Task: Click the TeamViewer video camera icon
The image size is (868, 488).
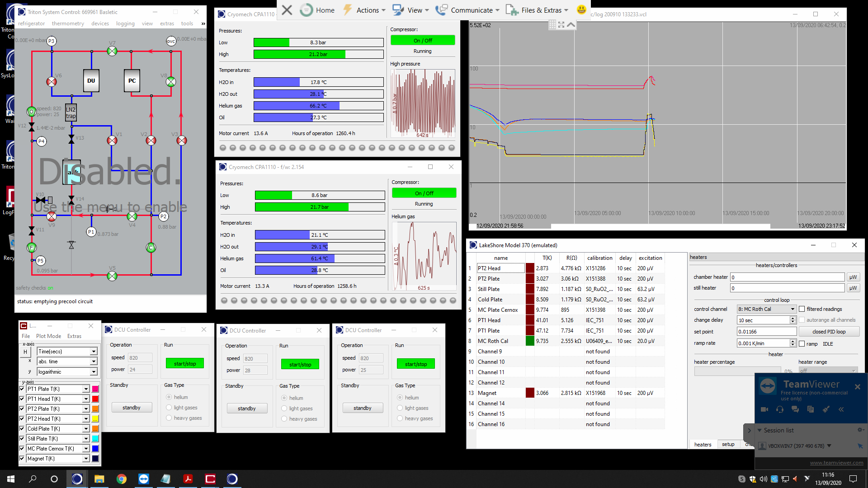Action: point(764,409)
